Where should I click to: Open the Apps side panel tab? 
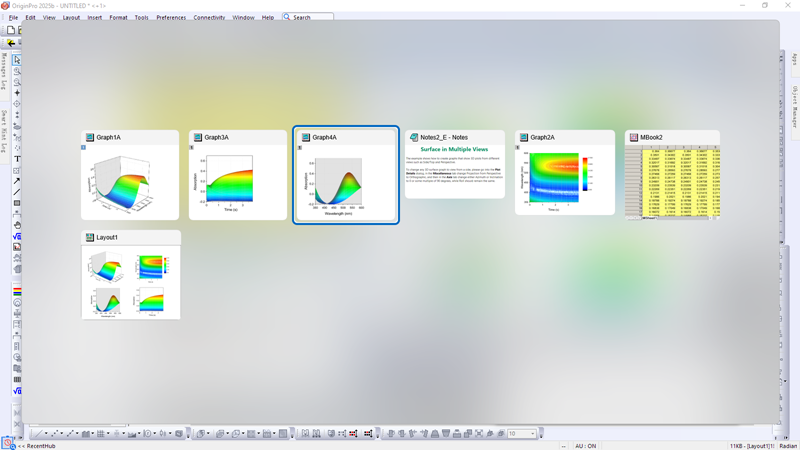point(795,59)
